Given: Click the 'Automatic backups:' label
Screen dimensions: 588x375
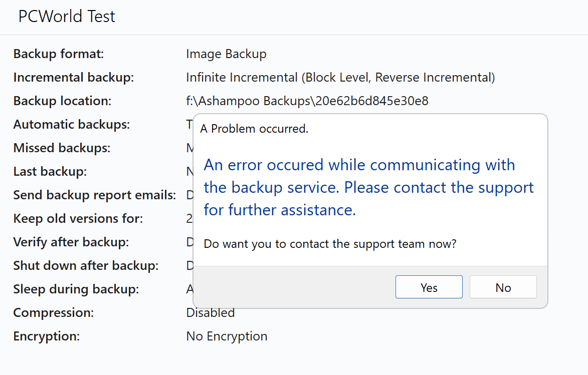Looking at the screenshot, I should pos(72,124).
